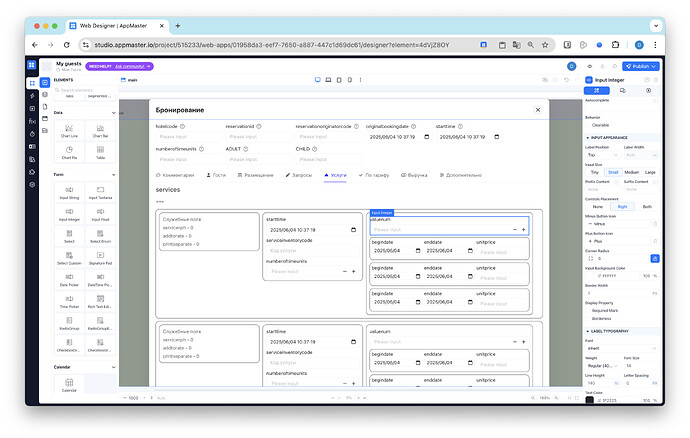Open the Font dropdown
The width and height of the screenshot is (690, 438).
click(622, 348)
